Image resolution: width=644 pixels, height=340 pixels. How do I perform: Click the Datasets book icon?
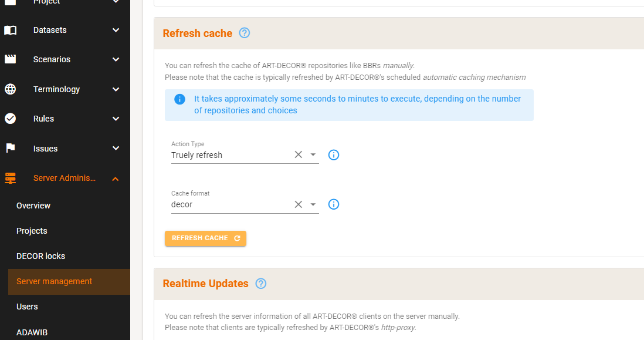11,30
